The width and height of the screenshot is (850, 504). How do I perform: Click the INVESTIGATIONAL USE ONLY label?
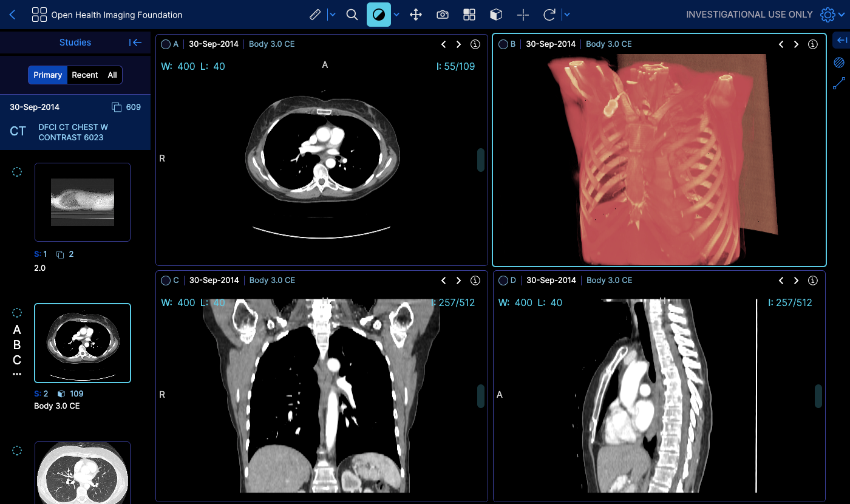tap(749, 15)
